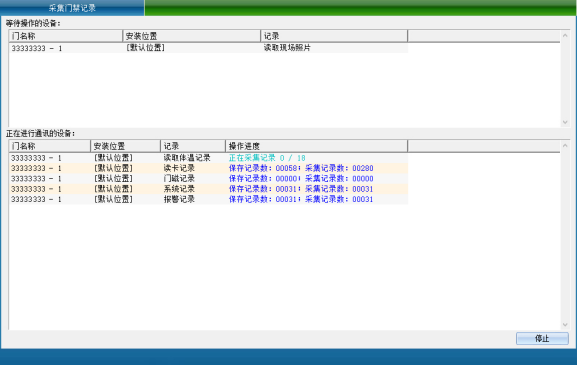
Task: Click 门名称 header in communicating devices list
Action: tap(49, 146)
